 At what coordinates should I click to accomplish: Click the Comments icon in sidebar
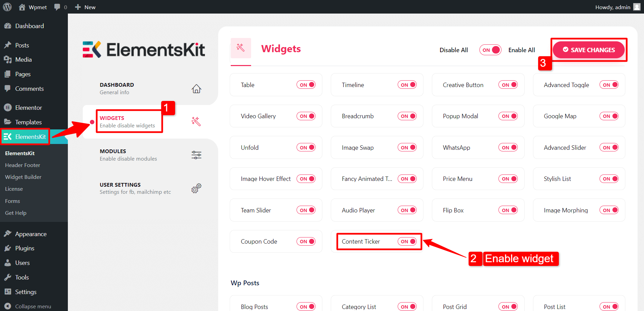click(8, 88)
